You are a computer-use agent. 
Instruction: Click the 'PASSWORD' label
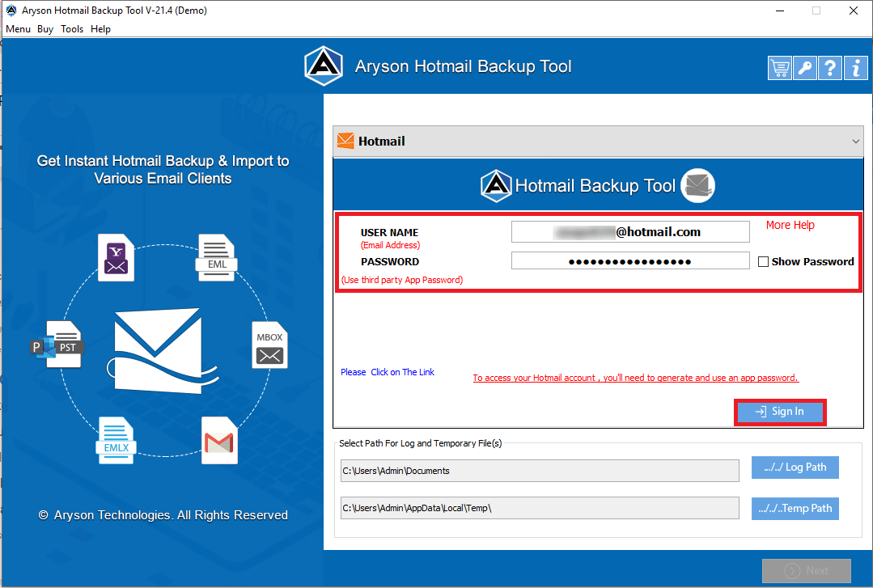point(390,262)
